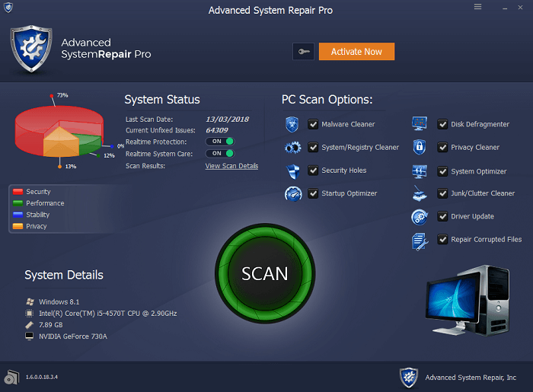Click the graphics card monitor icon
Image resolution: width=533 pixels, height=392 pixels.
[30, 336]
